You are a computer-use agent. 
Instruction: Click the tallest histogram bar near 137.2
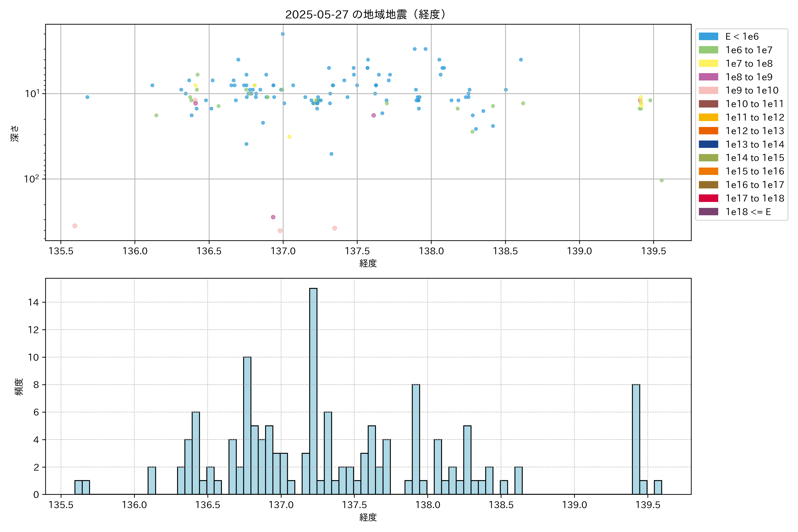click(x=313, y=390)
